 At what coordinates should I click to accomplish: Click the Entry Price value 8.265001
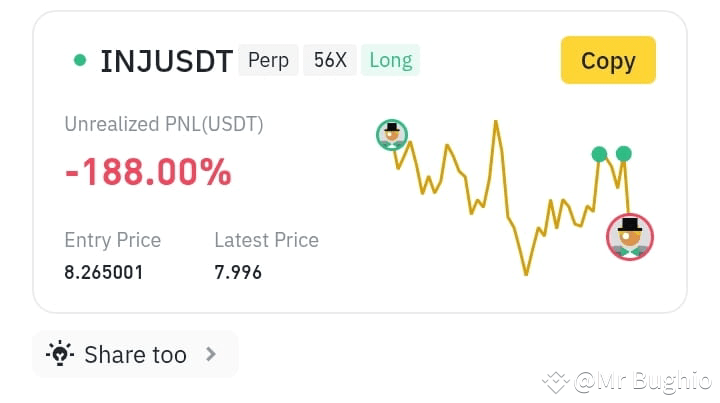(x=104, y=272)
